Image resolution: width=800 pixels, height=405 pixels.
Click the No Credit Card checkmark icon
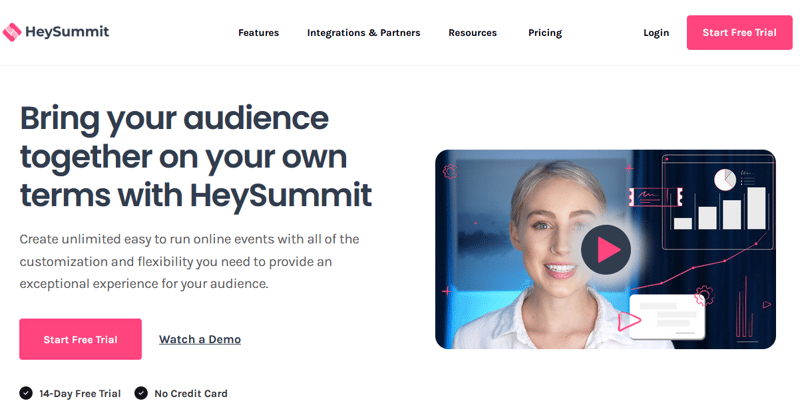click(141, 393)
